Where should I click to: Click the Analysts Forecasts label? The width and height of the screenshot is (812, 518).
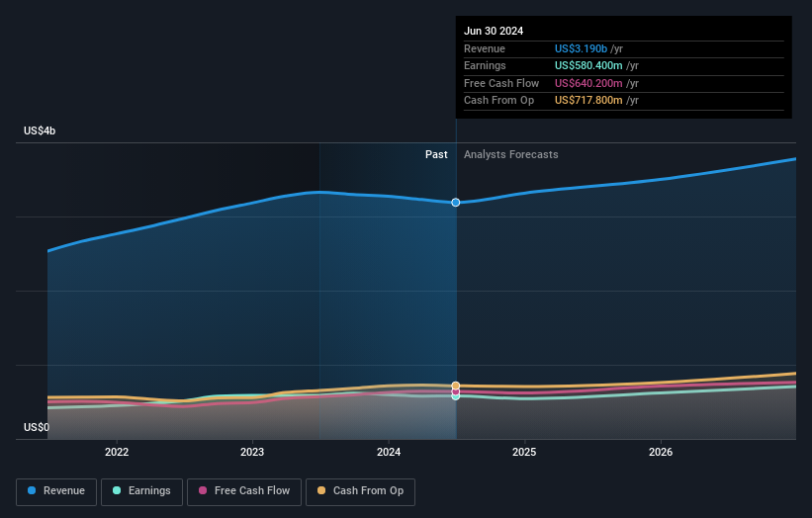coord(510,155)
